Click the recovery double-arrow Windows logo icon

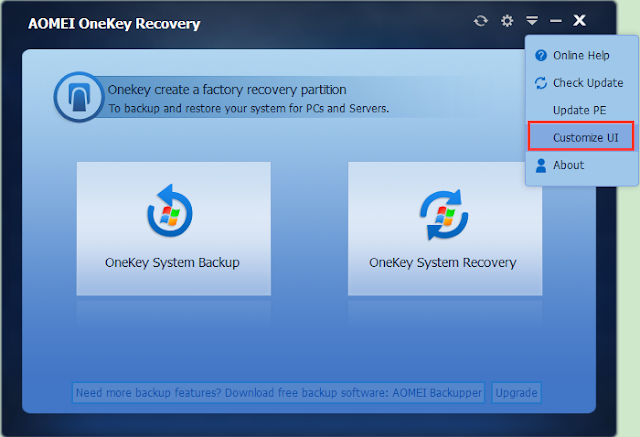point(444,215)
